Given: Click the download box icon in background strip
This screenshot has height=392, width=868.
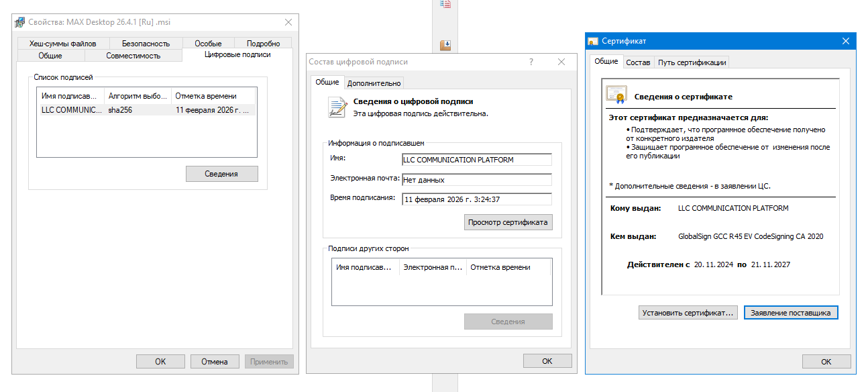Looking at the screenshot, I should tap(445, 46).
